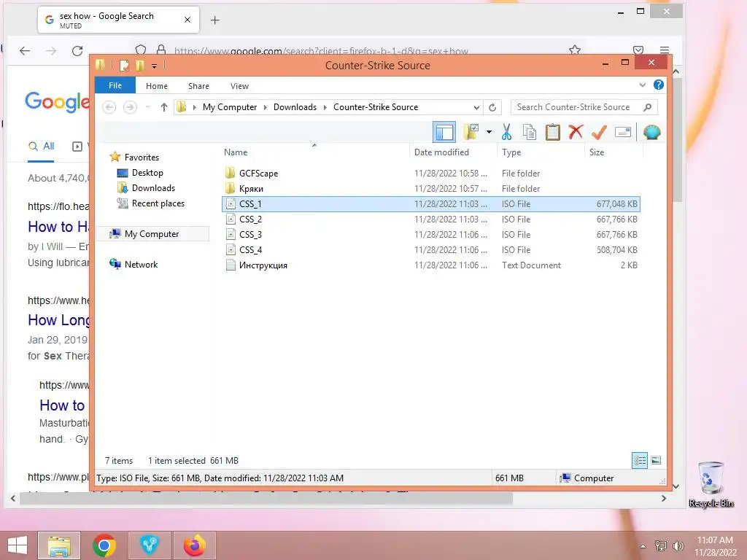This screenshot has height=560, width=747.
Task: Click the properties icon in title bar
Action: click(124, 65)
